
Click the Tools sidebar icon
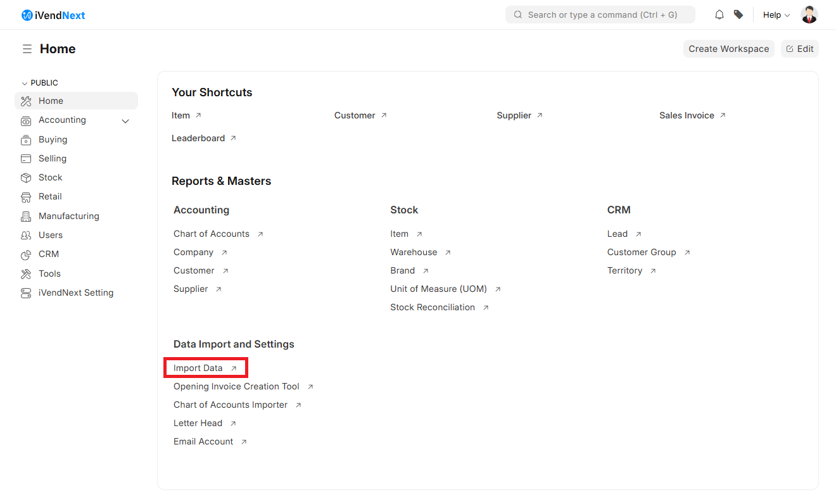26,274
